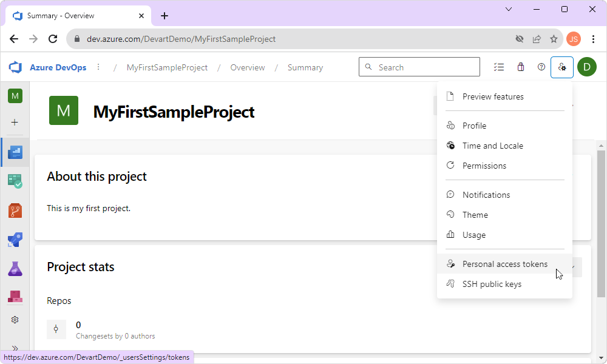Select the green M project tile in sidebar

15,96
